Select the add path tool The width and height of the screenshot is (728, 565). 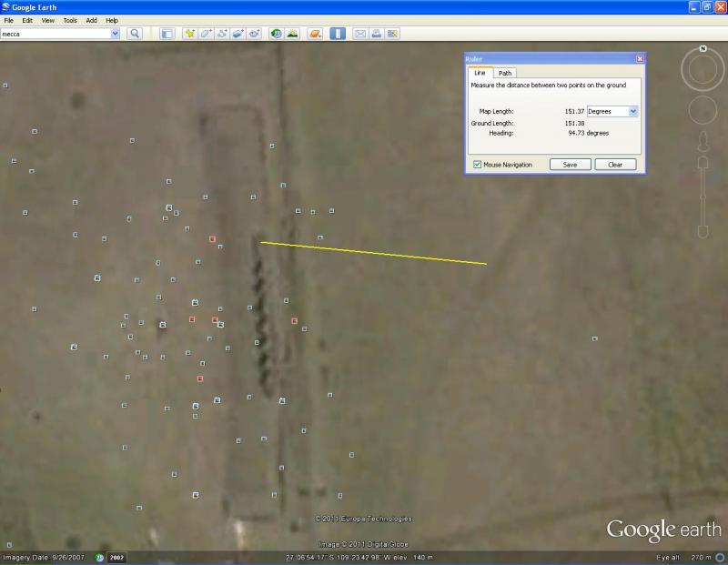[x=222, y=34]
